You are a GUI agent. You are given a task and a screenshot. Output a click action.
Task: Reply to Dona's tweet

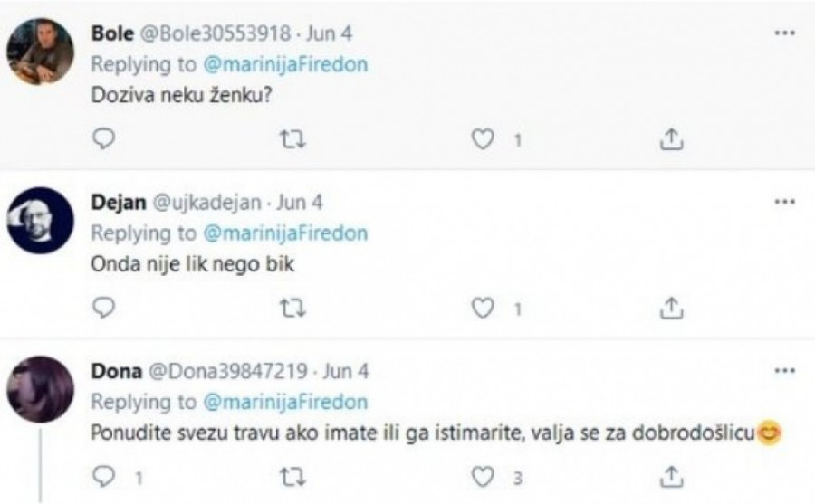pyautogui.click(x=107, y=473)
